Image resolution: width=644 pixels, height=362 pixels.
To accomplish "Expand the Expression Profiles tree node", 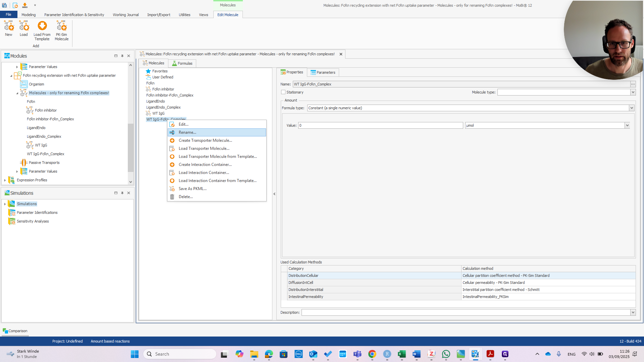I will click(5, 180).
